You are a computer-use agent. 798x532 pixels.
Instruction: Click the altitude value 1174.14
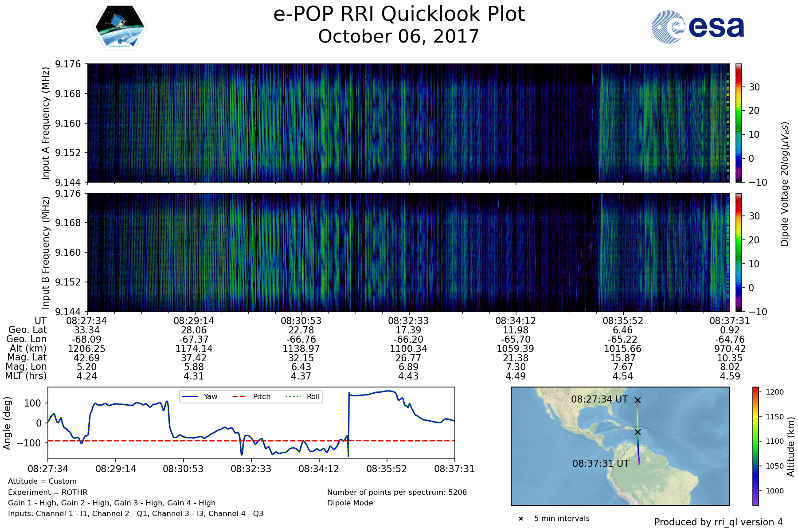(x=194, y=349)
